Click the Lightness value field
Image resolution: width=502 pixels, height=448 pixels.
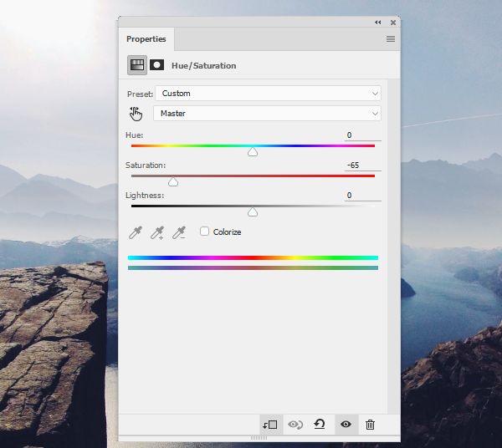pyautogui.click(x=362, y=196)
